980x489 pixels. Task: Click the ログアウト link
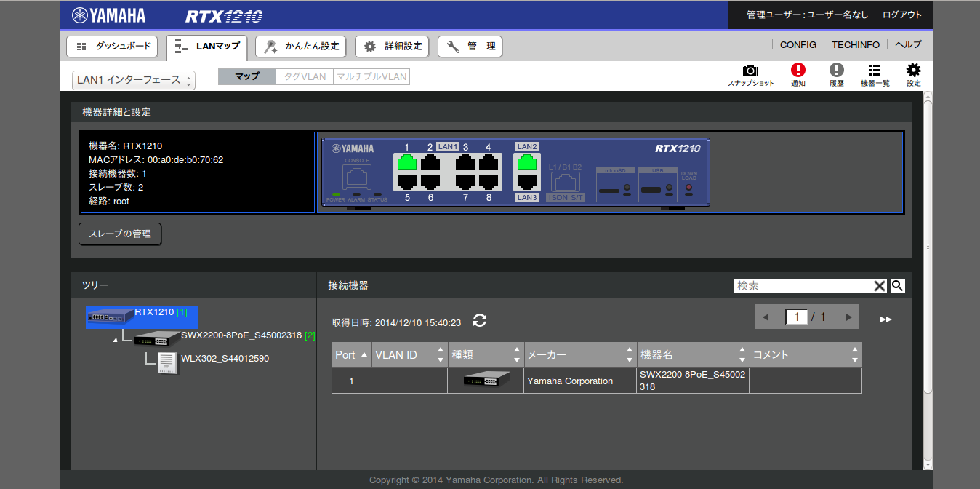[901, 15]
